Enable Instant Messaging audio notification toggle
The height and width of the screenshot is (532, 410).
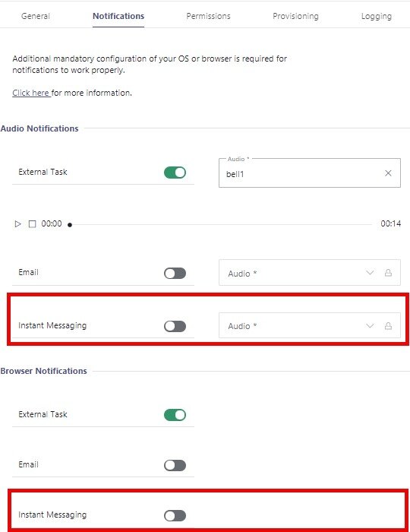point(175,326)
